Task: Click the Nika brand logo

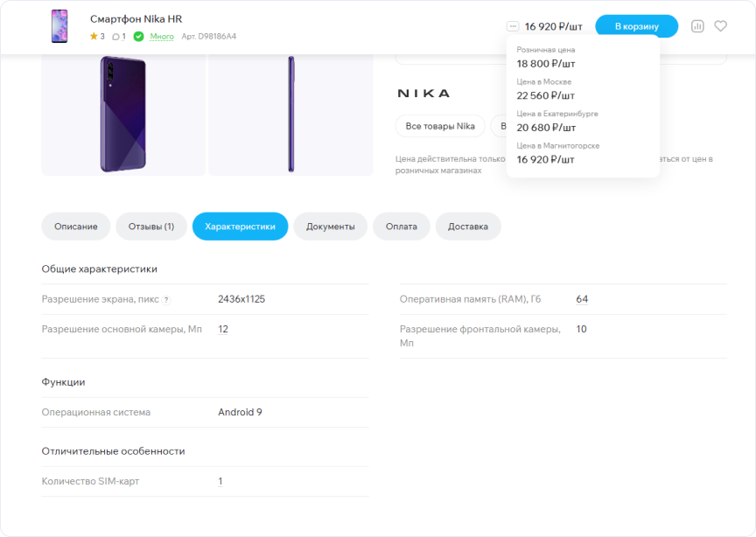Action: [x=423, y=94]
